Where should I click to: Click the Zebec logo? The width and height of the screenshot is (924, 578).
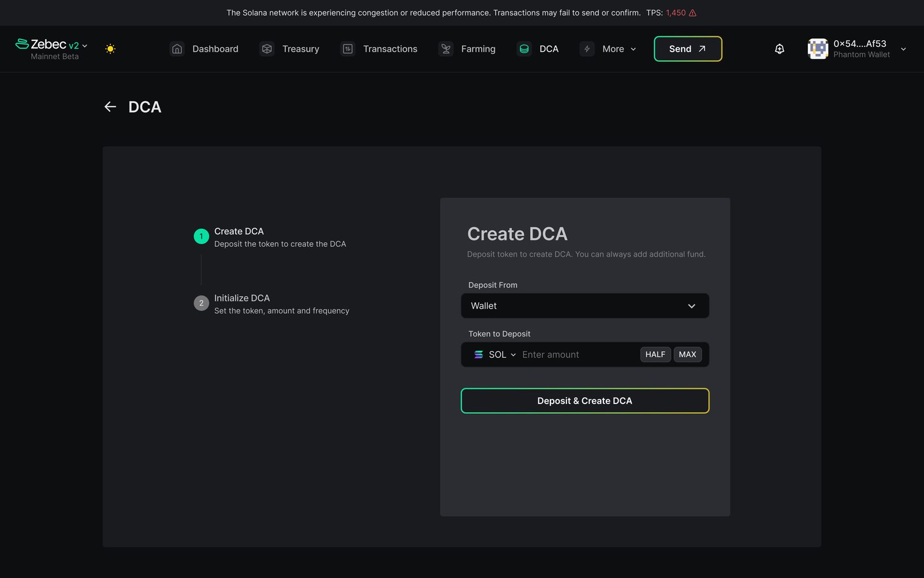(x=40, y=44)
